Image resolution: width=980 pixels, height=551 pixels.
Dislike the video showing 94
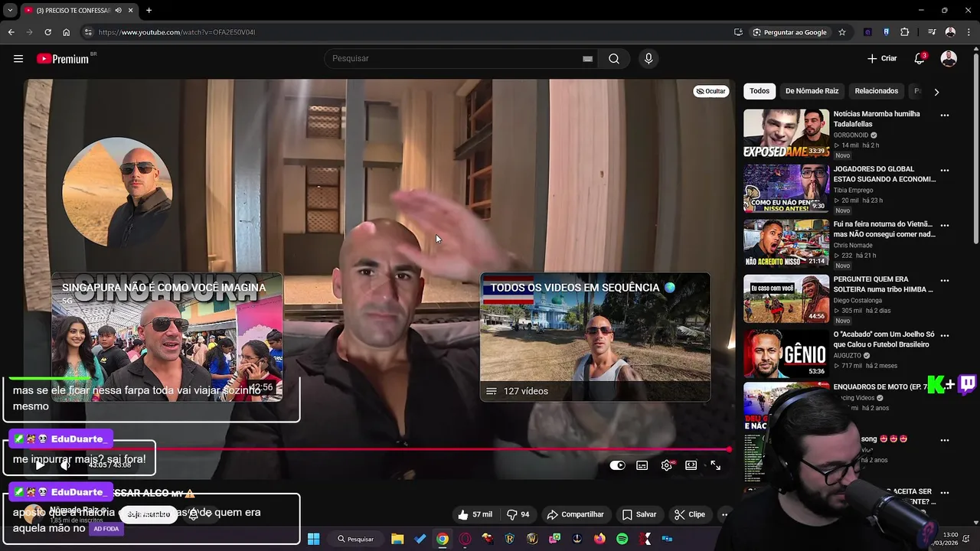point(518,514)
